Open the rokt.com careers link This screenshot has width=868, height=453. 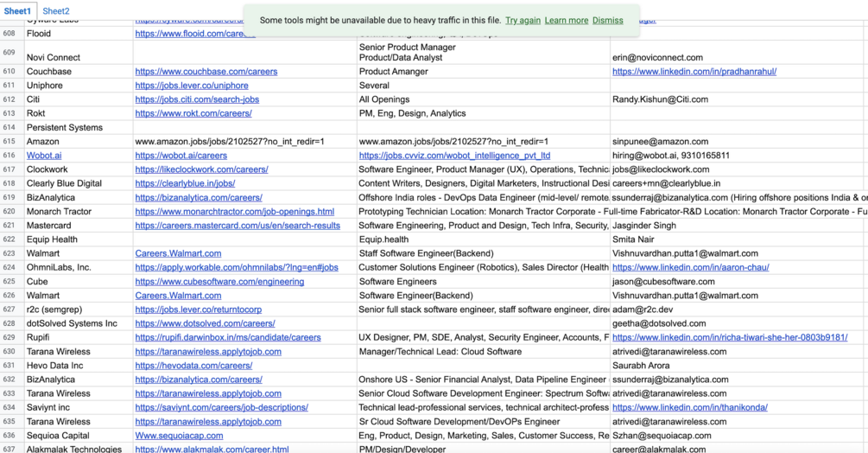pos(193,113)
